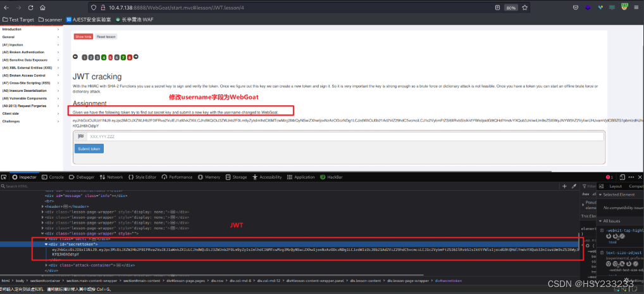The width and height of the screenshot is (644, 294).
Task: Open the purple cube extension icon
Action: tap(588, 8)
